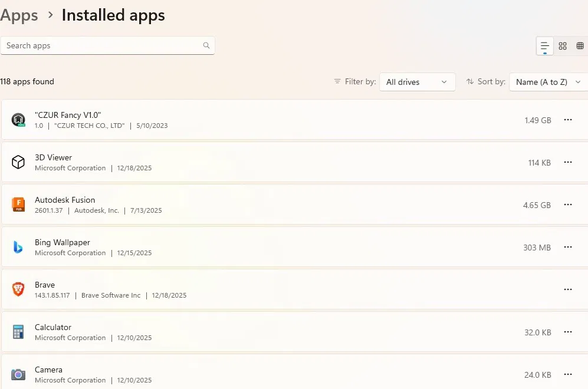Click the CZUR Fancy app icon

pos(18,120)
